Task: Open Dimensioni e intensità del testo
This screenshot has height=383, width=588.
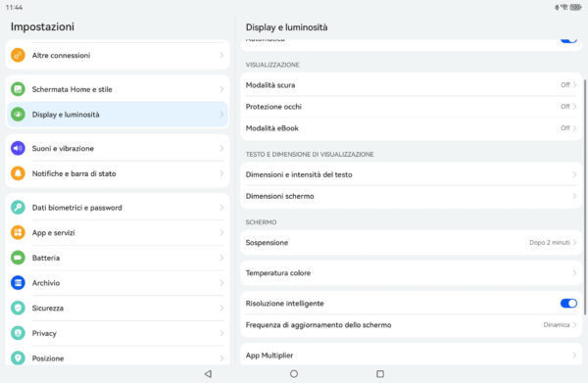Action: [411, 174]
